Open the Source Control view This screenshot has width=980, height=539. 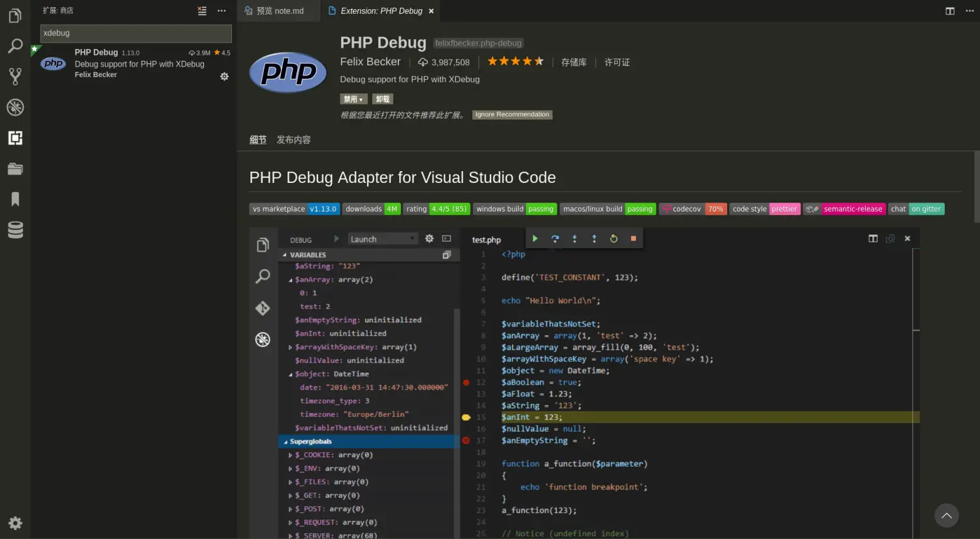coord(15,76)
